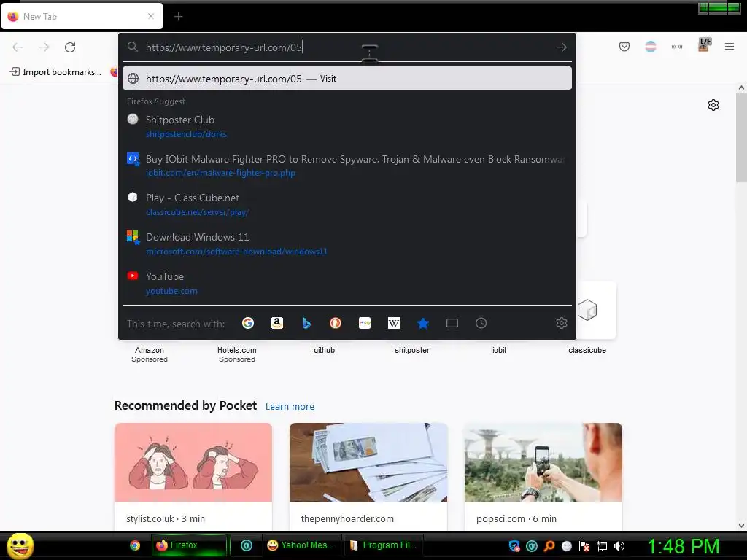Search this time with Bing

[x=306, y=323]
